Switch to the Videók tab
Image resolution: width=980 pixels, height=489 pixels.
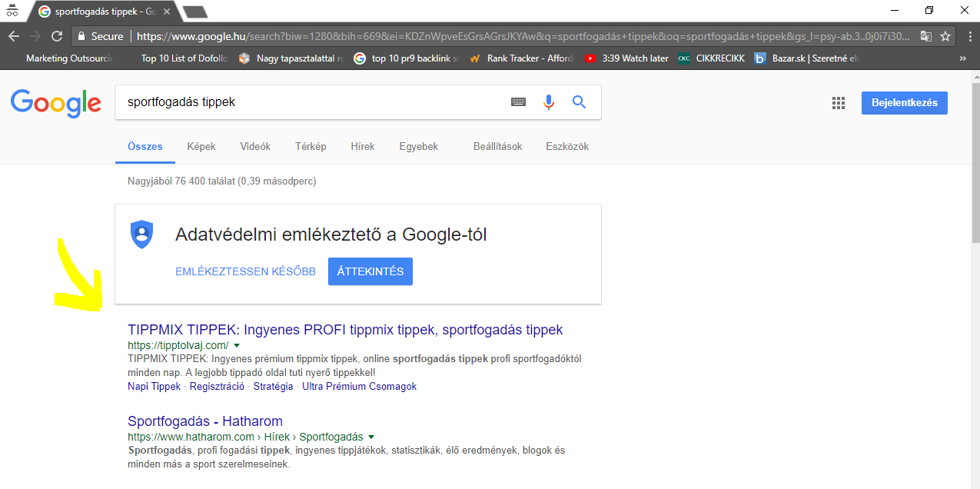pos(255,147)
